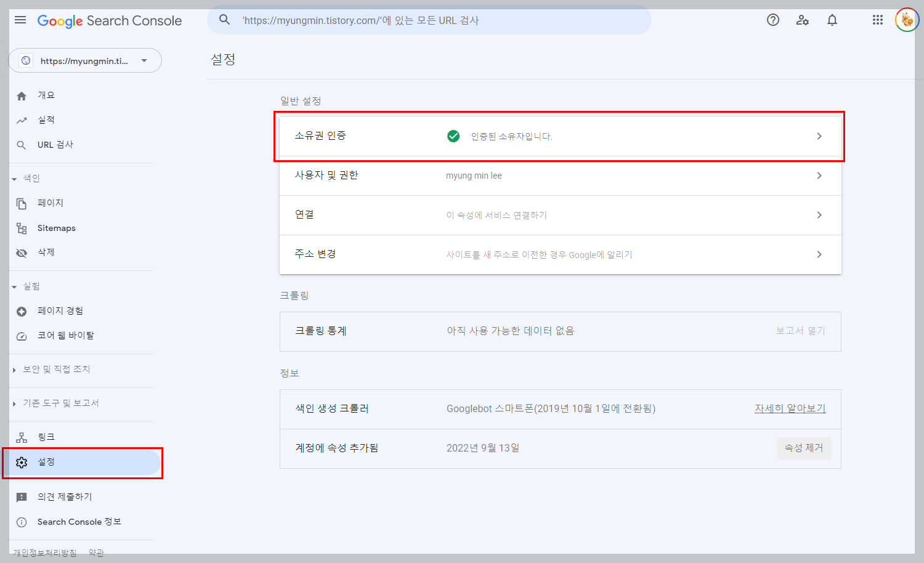
Task: Click the feedback icon beside 의견 제출하기
Action: tap(22, 497)
